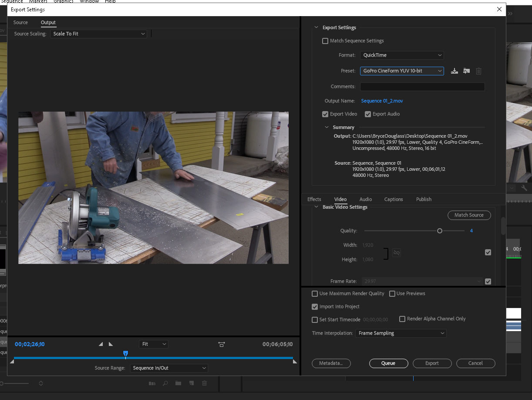Viewport: 532px width, 400px height.
Task: Uncheck the Export Audio checkbox
Action: coord(368,114)
